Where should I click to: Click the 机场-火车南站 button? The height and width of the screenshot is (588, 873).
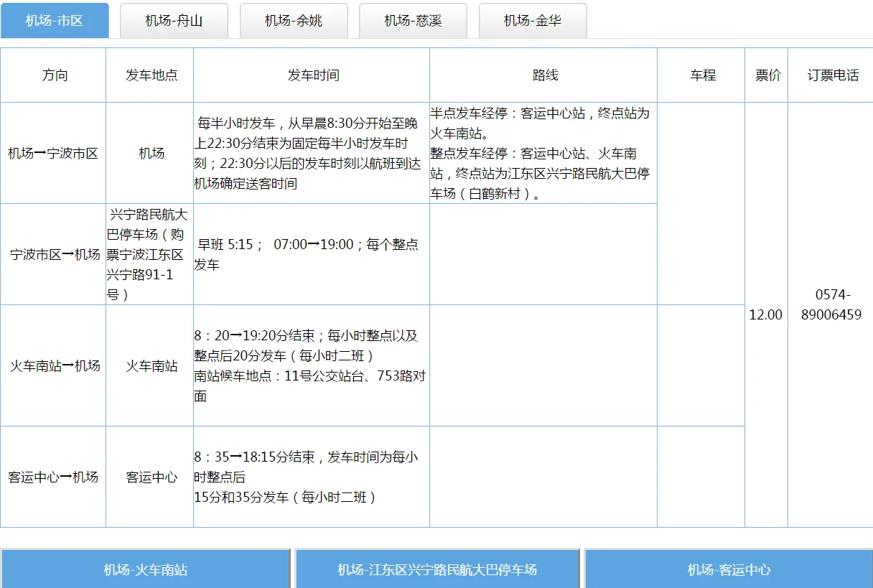[145, 569]
